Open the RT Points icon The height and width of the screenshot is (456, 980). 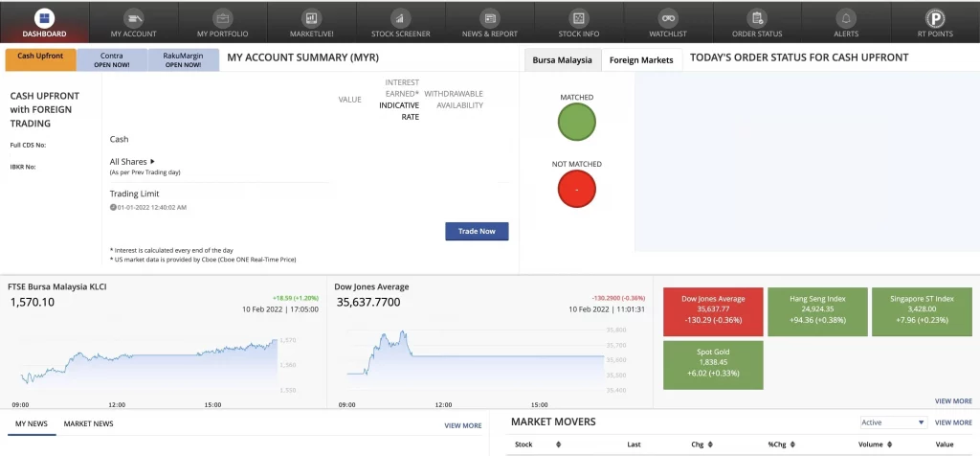tap(934, 17)
